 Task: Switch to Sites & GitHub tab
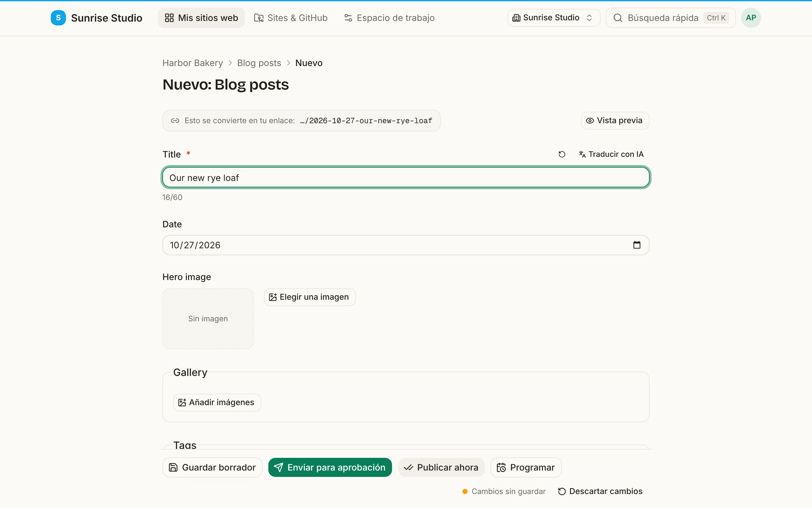291,18
